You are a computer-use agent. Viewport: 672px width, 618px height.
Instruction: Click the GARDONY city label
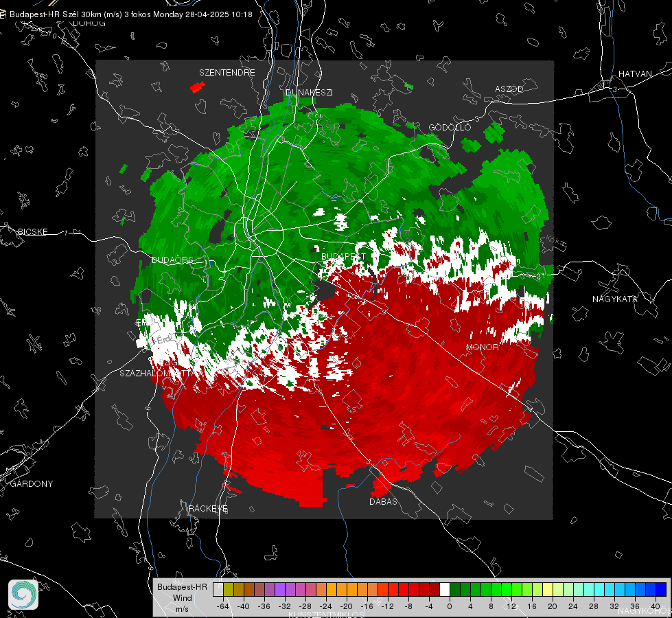pyautogui.click(x=32, y=484)
